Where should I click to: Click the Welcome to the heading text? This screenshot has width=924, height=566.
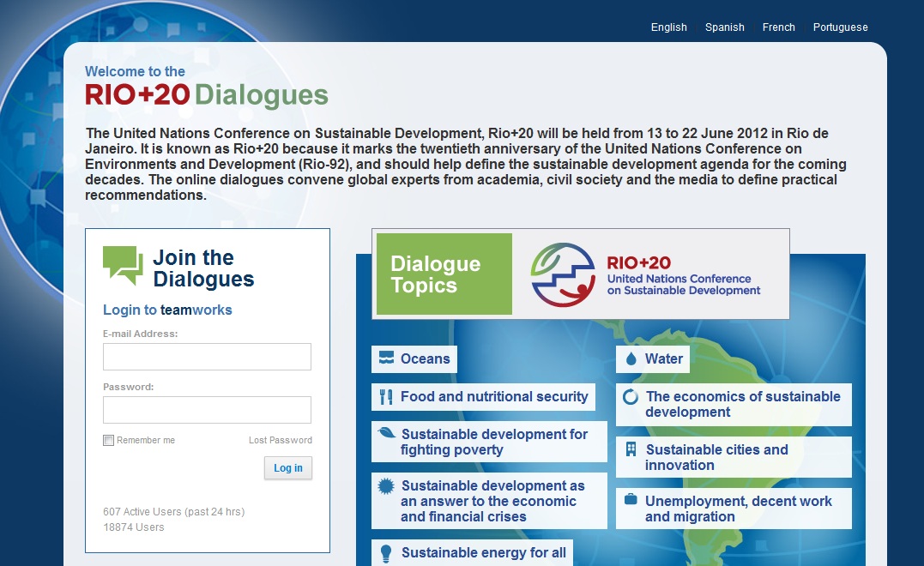[x=135, y=71]
